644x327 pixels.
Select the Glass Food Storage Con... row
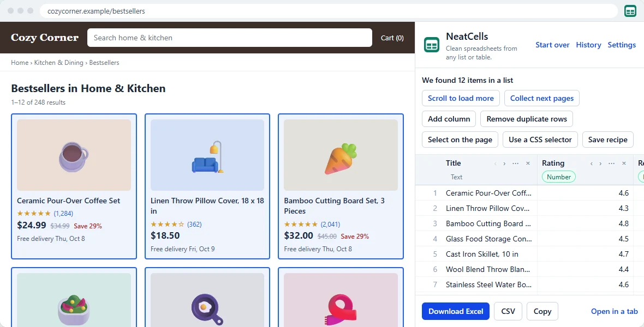click(529, 239)
